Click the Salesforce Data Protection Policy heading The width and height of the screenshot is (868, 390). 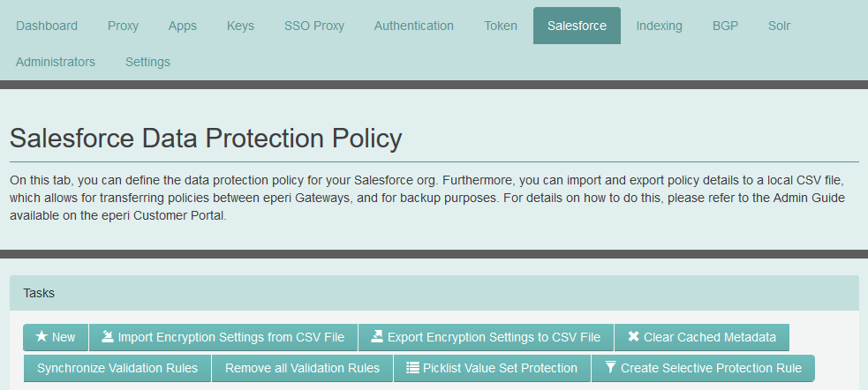pyautogui.click(x=206, y=139)
